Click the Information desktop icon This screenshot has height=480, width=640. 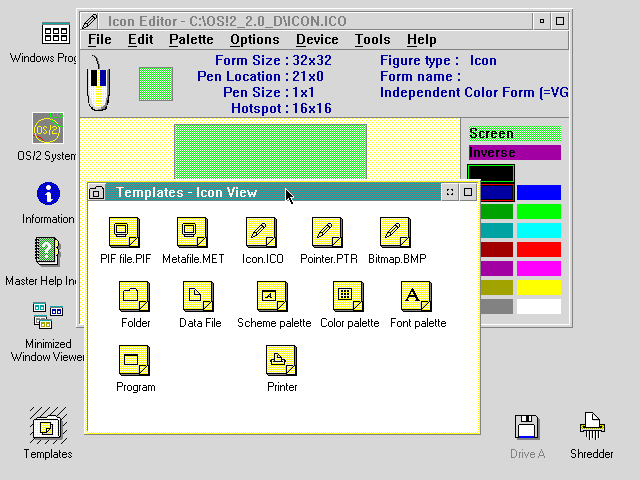tap(48, 193)
